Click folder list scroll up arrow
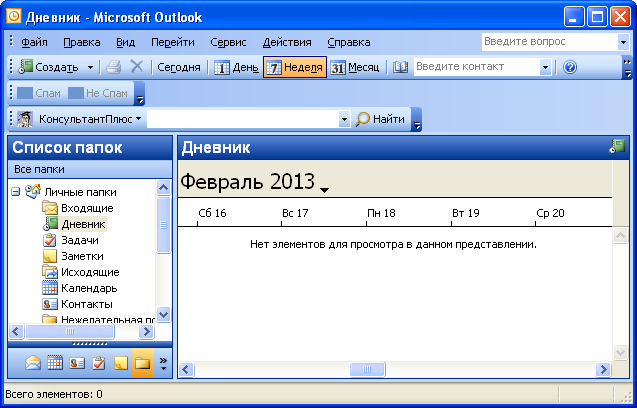 163,187
